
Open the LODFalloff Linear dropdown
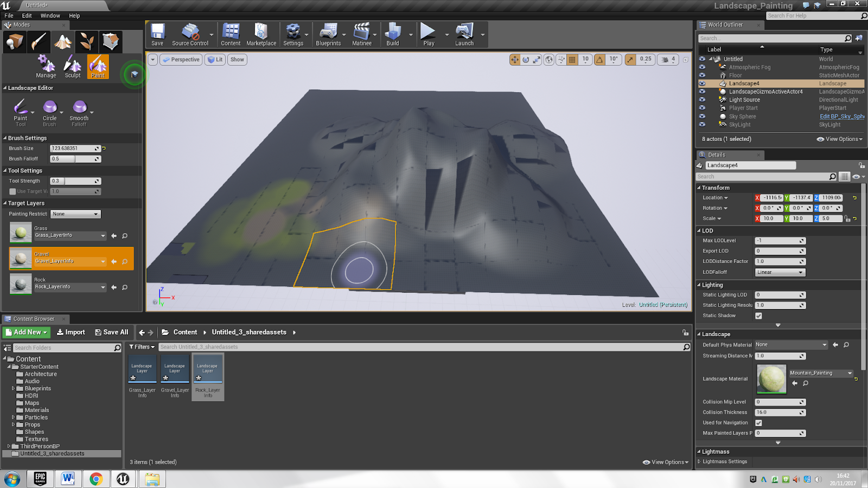tap(780, 272)
